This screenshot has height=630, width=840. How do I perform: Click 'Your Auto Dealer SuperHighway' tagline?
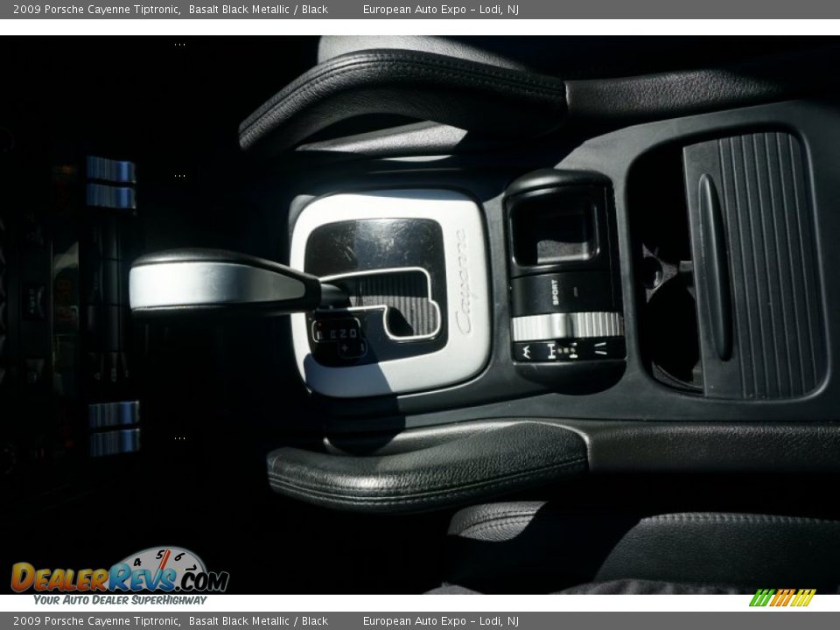click(x=120, y=600)
